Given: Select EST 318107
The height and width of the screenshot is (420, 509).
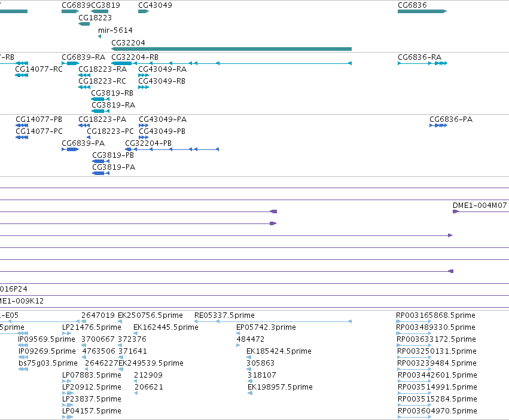Looking at the screenshot, I should click(x=262, y=375).
